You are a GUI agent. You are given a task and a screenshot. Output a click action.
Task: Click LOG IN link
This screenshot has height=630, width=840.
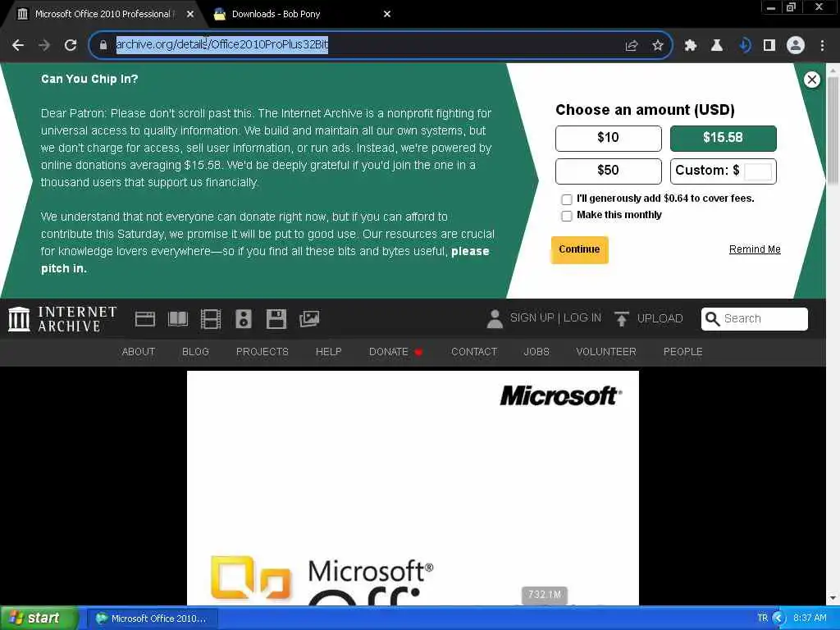pos(582,318)
